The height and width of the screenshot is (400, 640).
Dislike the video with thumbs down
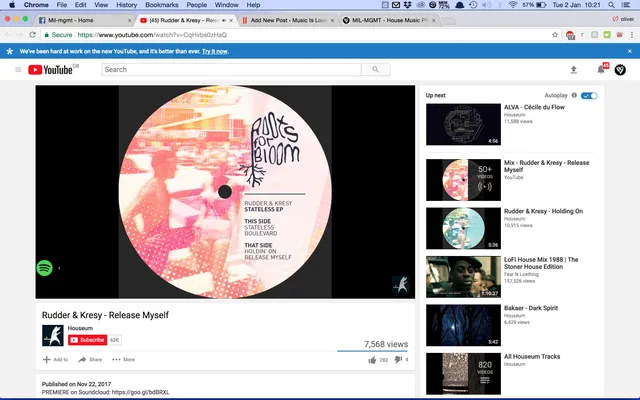coord(398,360)
